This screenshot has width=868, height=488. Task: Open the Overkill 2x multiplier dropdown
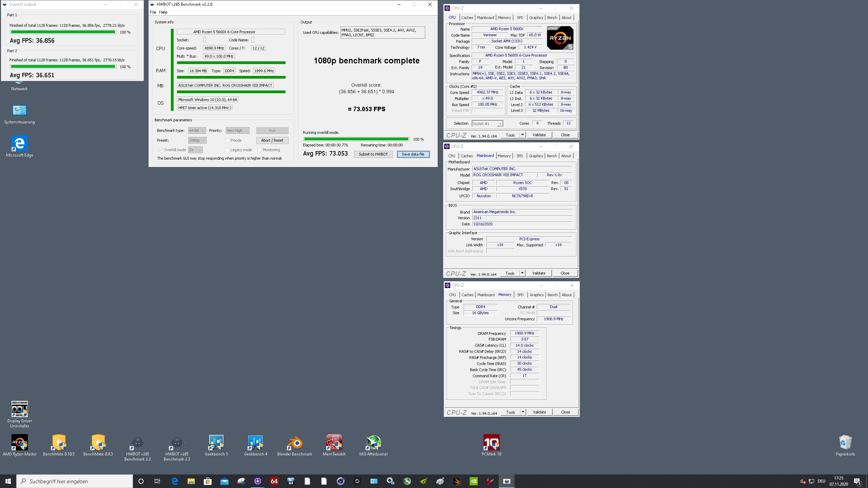click(x=195, y=150)
